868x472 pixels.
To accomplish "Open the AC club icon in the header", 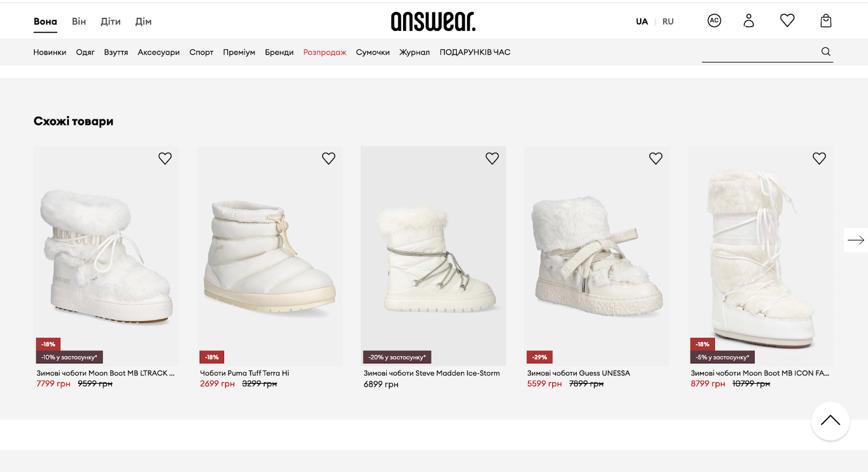I will coord(714,21).
